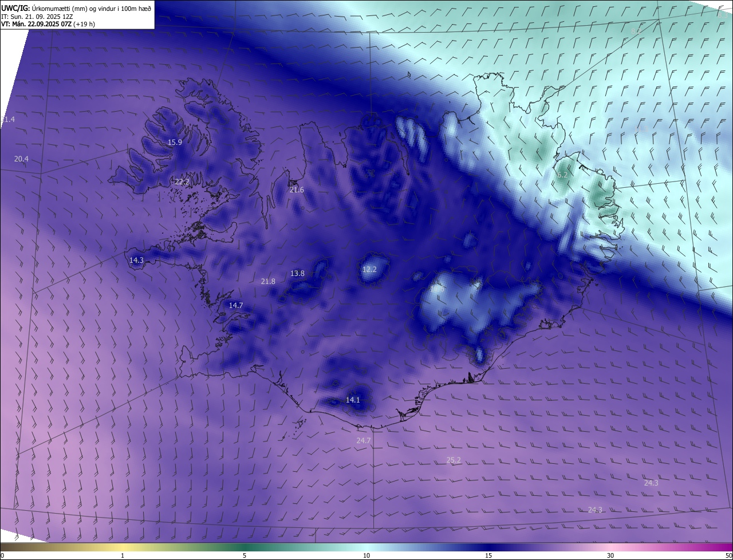
Task: Click the 25.2 value label over the ocean
Action: (x=454, y=460)
